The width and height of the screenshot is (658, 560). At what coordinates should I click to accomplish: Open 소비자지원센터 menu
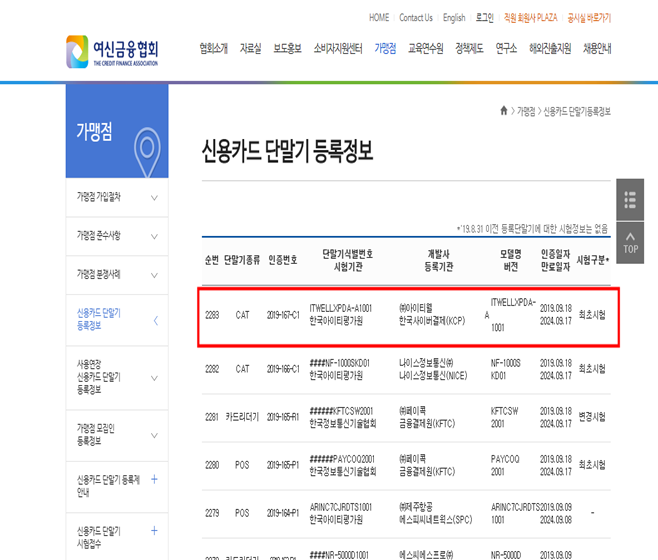(338, 49)
